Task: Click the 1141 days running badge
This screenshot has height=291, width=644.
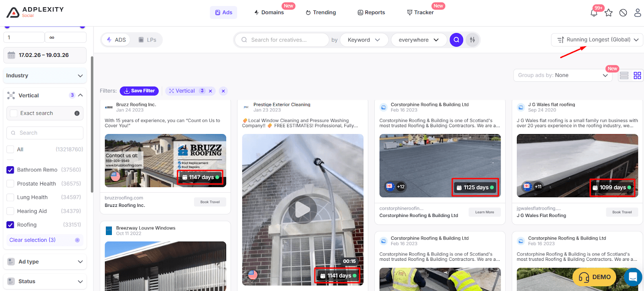Action: (x=338, y=276)
